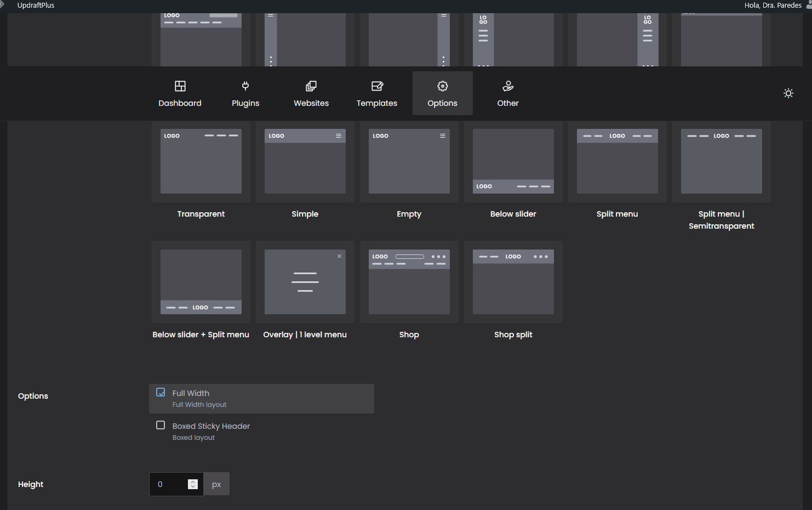Open the Dashboard section
The height and width of the screenshot is (510, 812).
coord(180,94)
